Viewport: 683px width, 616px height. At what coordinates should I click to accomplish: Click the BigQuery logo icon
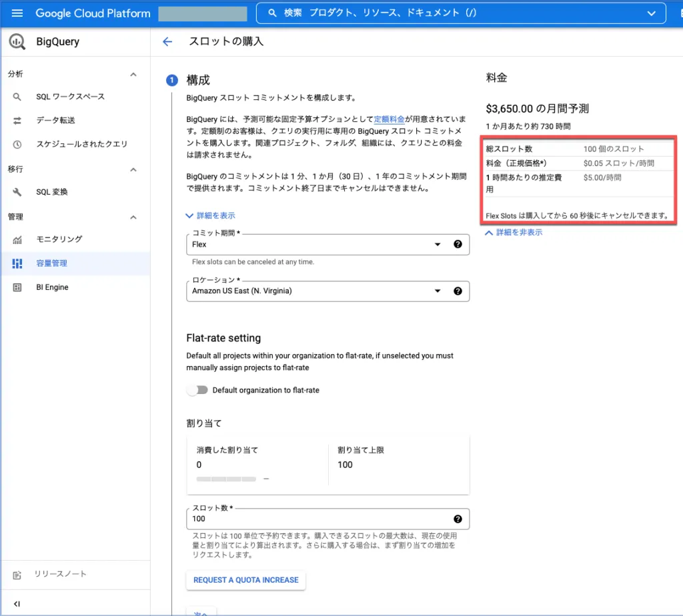pos(17,42)
